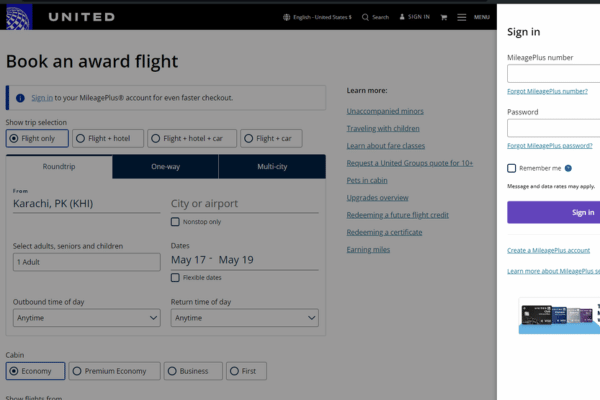This screenshot has height=400, width=600.
Task: Open the hamburger menu icon
Action: (462, 17)
